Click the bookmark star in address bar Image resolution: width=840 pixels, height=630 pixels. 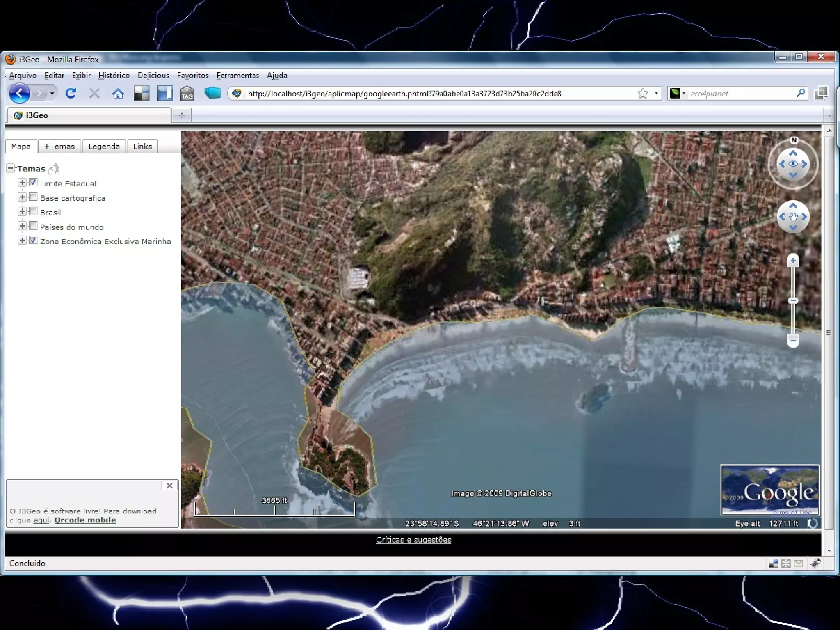point(643,94)
